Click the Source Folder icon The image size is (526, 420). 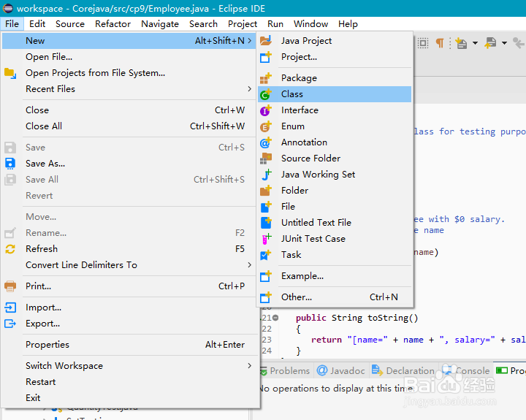[266, 159]
